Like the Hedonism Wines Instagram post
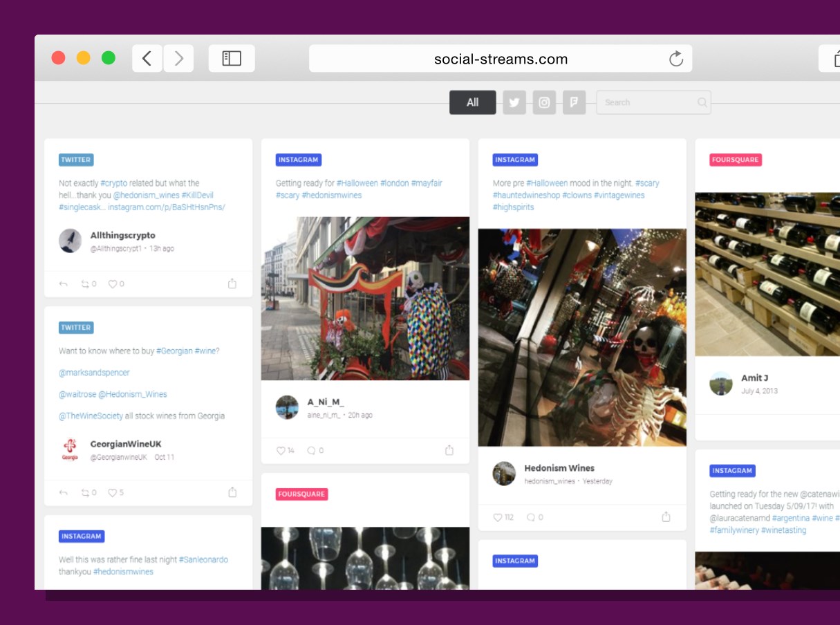Viewport: 840px width, 625px height. point(498,516)
